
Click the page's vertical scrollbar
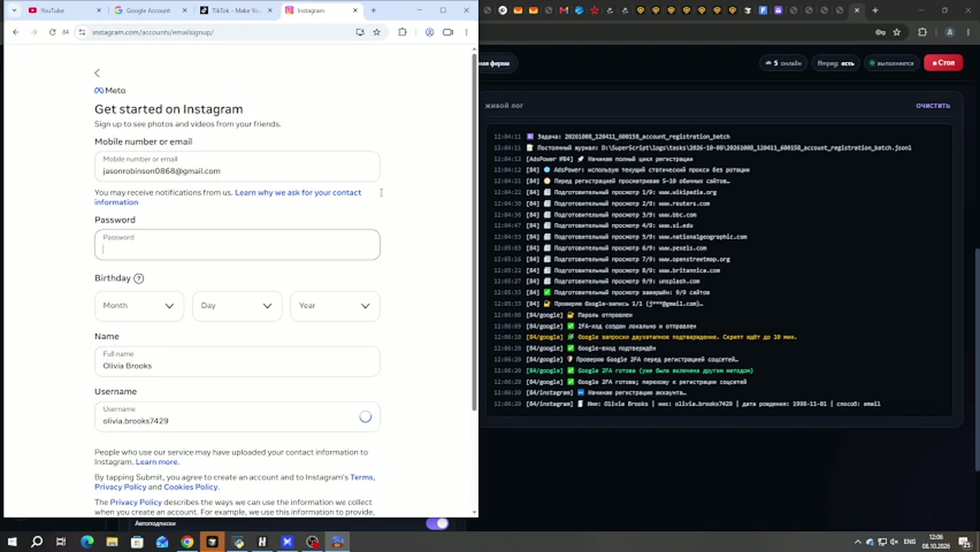coord(474,230)
